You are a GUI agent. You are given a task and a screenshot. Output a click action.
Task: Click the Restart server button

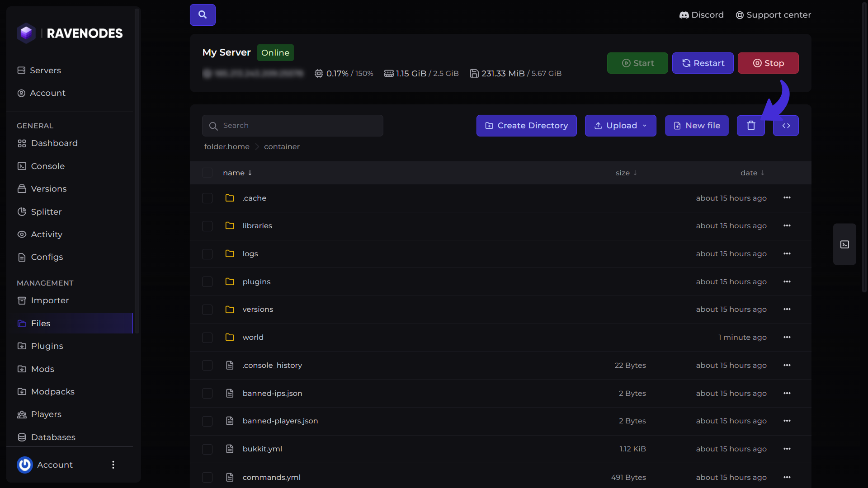point(703,63)
